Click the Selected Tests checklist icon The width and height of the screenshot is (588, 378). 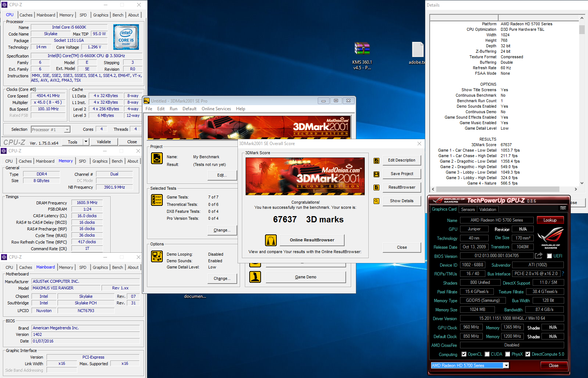pos(157,200)
